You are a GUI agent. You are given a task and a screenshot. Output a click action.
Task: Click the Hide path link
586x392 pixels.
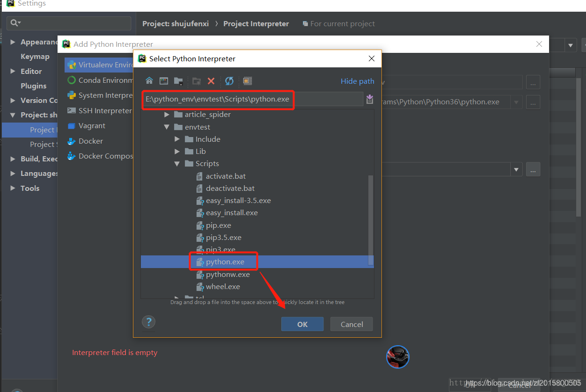[357, 81]
